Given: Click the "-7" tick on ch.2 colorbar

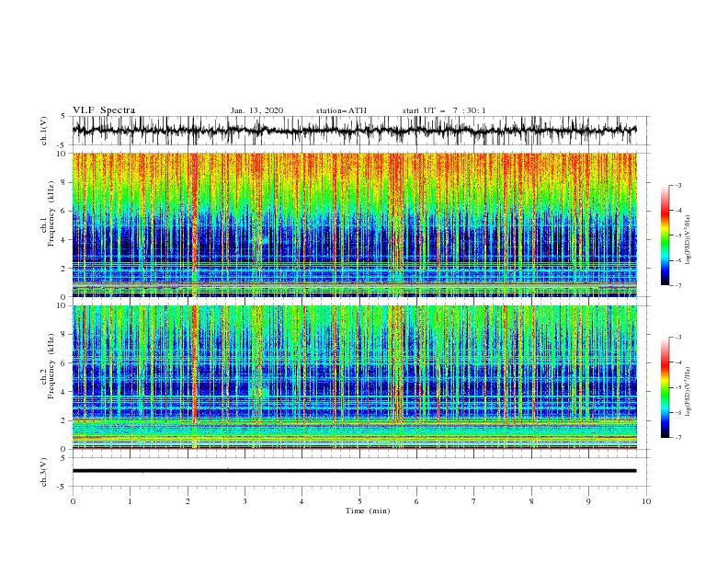Looking at the screenshot, I should click(678, 438).
